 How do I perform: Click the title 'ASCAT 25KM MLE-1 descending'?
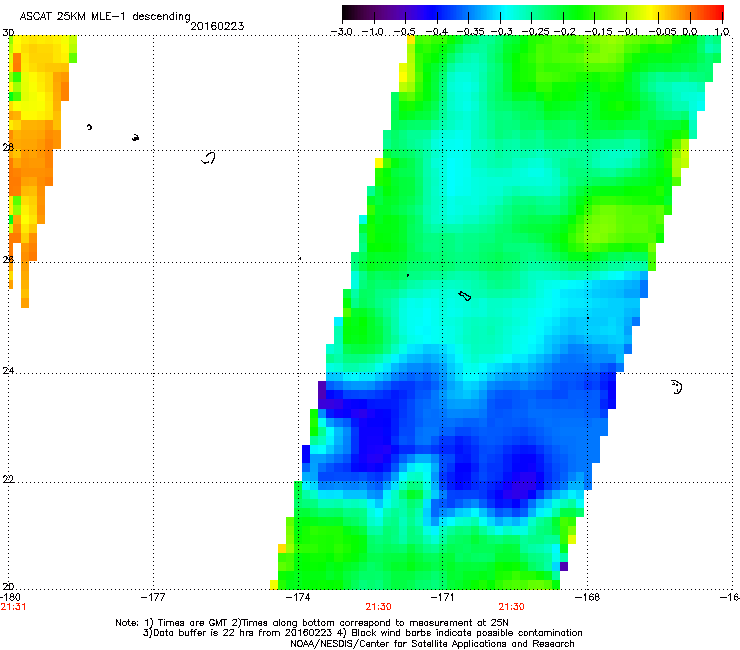point(105,16)
